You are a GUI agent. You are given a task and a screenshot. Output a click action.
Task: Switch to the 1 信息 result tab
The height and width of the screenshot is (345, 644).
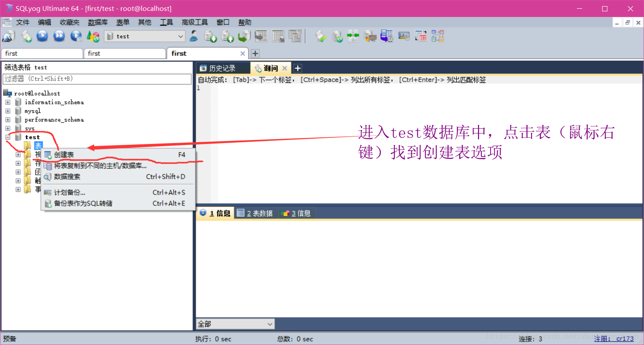[x=215, y=213]
